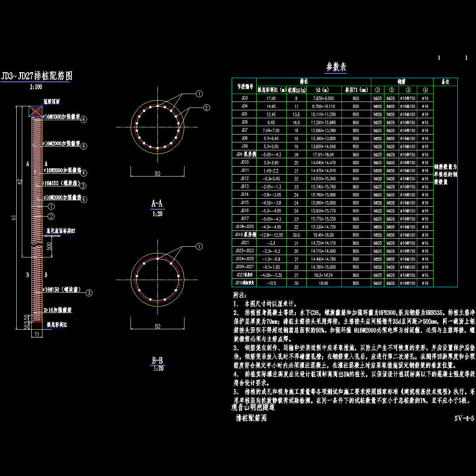476x476 pixels.
Task: Select the 观音山明挖隧道 project name text
Action: (253, 407)
